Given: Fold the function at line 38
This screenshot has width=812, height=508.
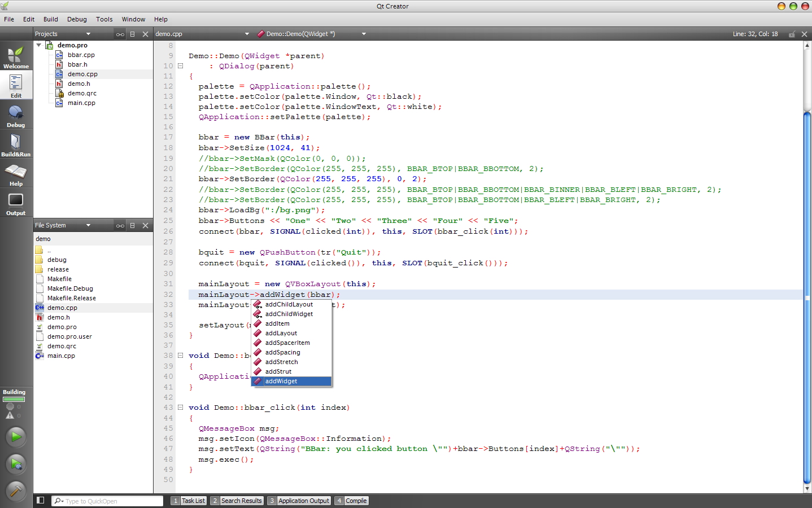Looking at the screenshot, I should (x=181, y=356).
